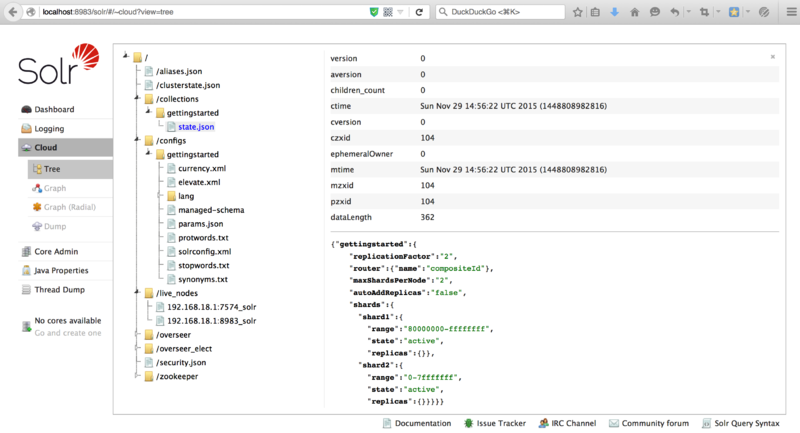Open Core Admin icon in sidebar

(x=27, y=252)
